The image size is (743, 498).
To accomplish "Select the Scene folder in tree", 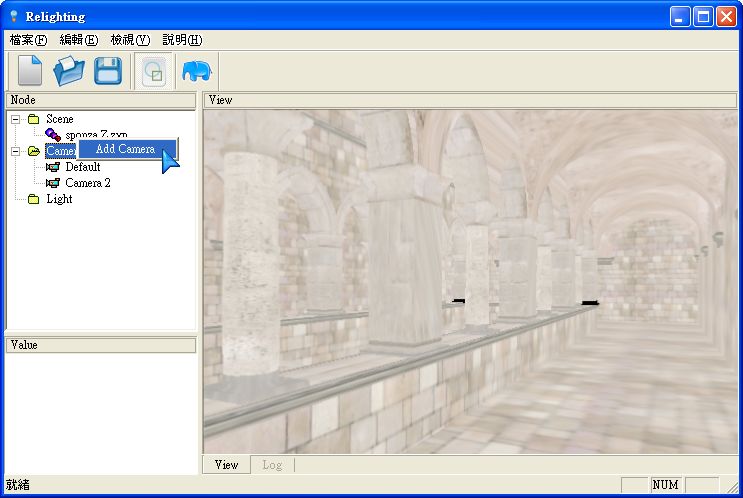I will pos(60,119).
